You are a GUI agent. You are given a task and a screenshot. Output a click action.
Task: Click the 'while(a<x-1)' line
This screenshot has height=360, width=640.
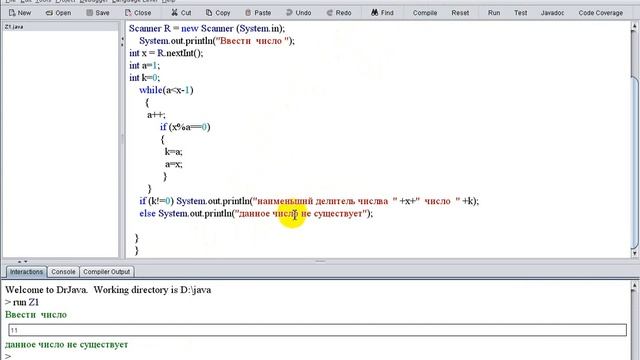(166, 90)
